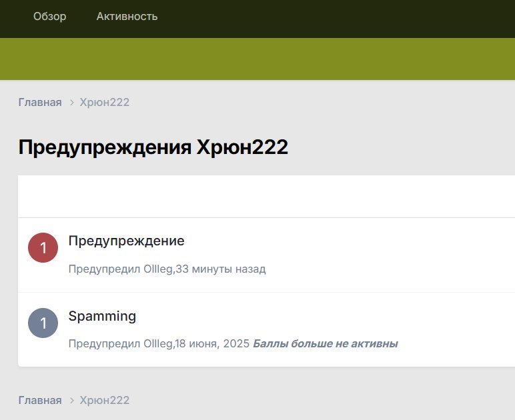Open Хрюн222 in the breadcrumb below the list
This screenshot has height=420, width=515.
point(105,401)
